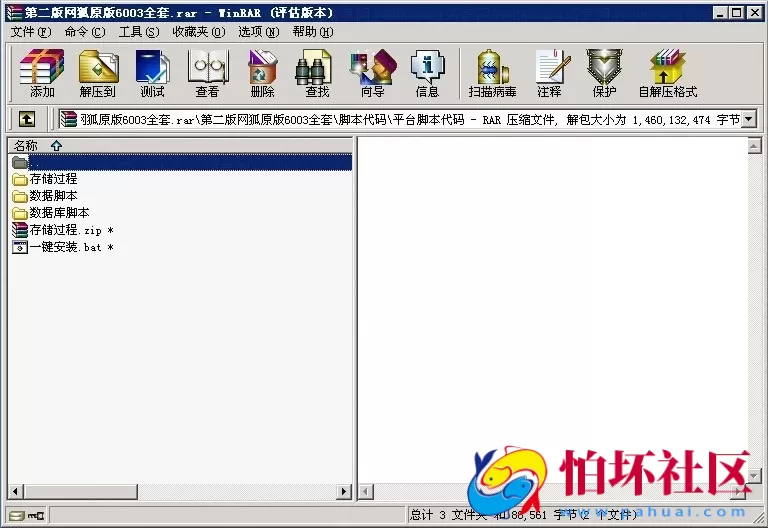Sort by 名称 column header
768x528 pixels.
point(180,145)
